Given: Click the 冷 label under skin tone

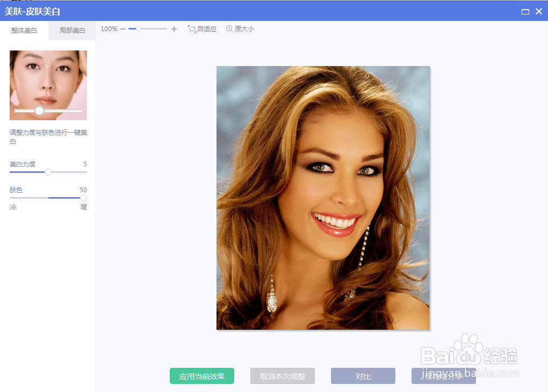Looking at the screenshot, I should [x=13, y=207].
